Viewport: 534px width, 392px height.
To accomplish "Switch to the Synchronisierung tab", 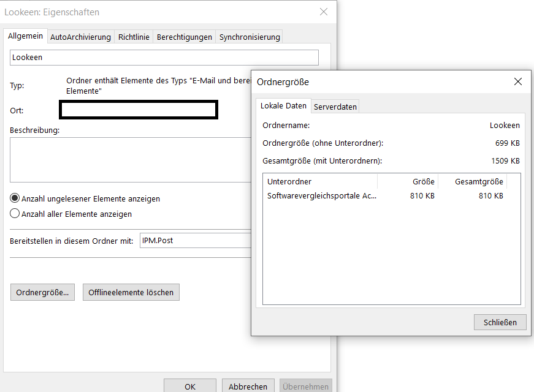I will [x=250, y=37].
